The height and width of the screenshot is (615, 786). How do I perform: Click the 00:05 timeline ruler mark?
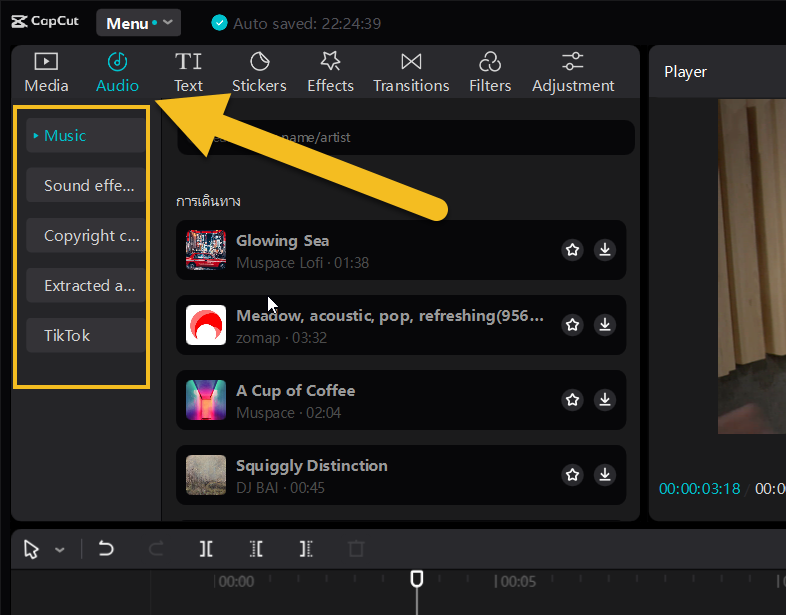[515, 581]
